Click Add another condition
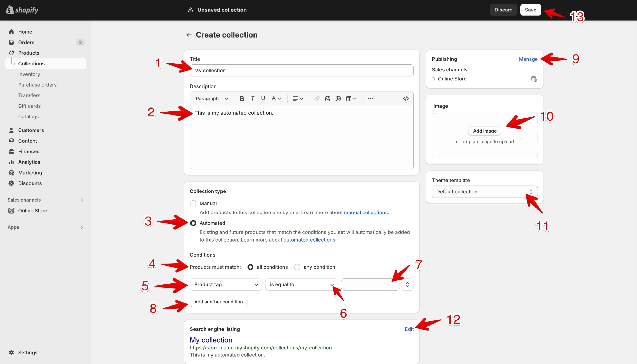The width and height of the screenshot is (637, 364). [219, 302]
